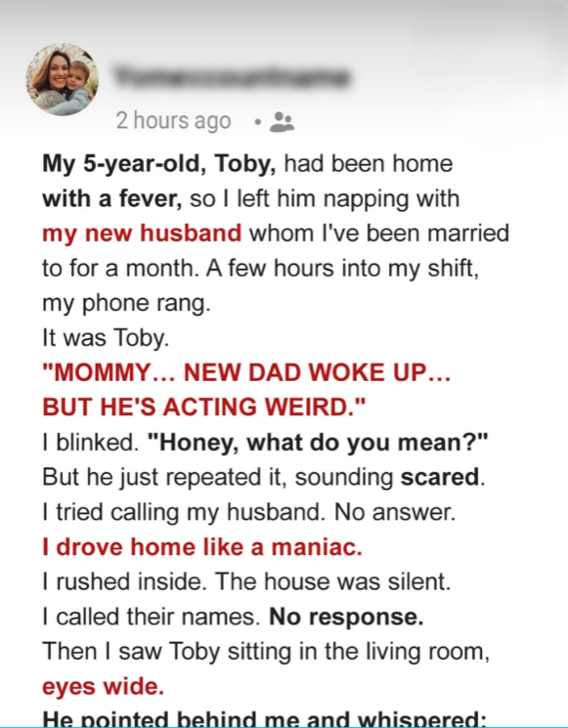This screenshot has height=728, width=568.
Task: Click 'I drove home like a maniac.'
Action: pyautogui.click(x=202, y=547)
